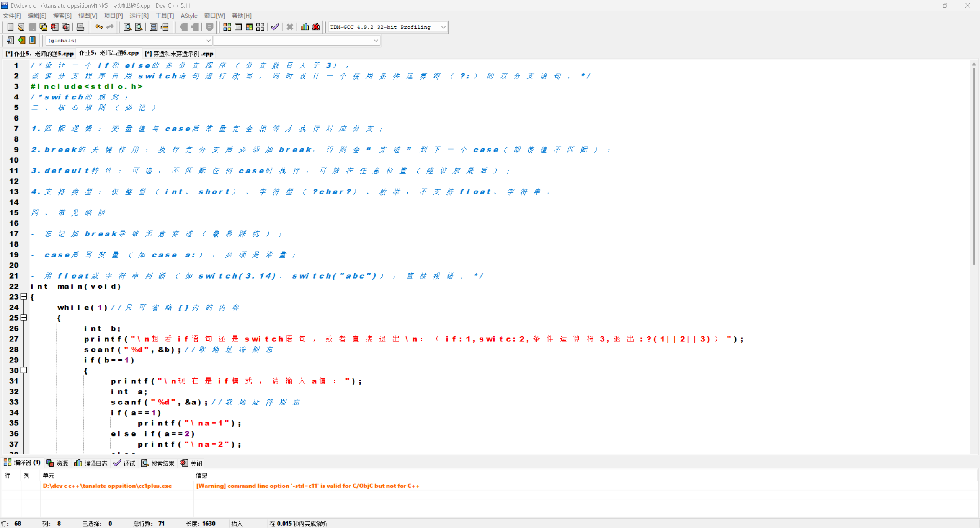Click the 关闭 button in bottom panel
The height and width of the screenshot is (528, 980).
[x=192, y=463]
